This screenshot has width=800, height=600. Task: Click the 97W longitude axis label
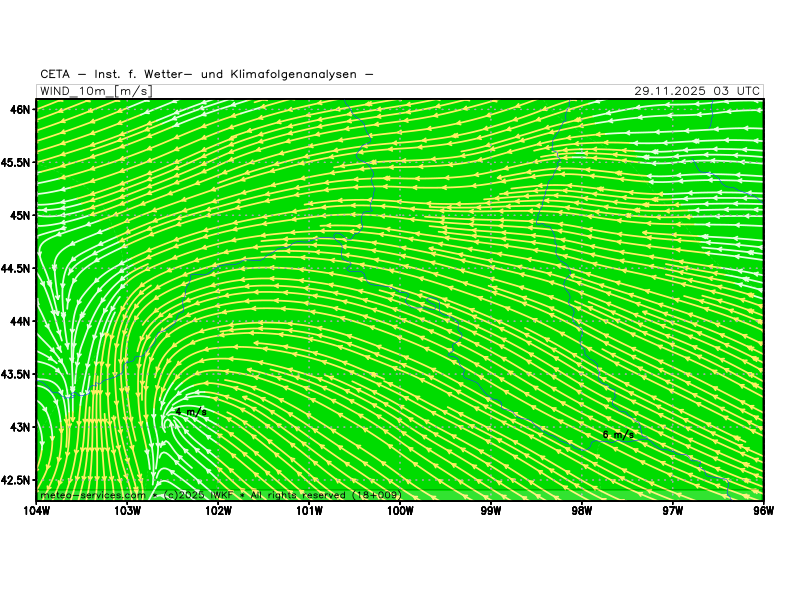coord(672,511)
